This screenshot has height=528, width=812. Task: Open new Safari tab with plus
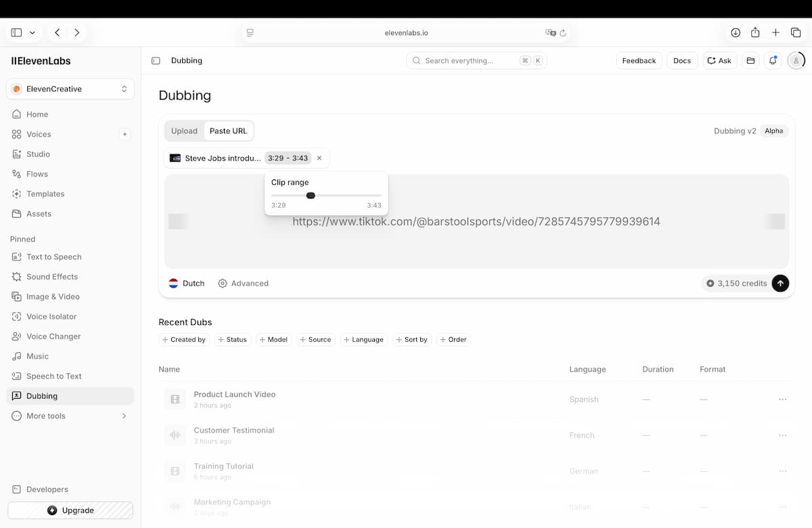pos(775,32)
